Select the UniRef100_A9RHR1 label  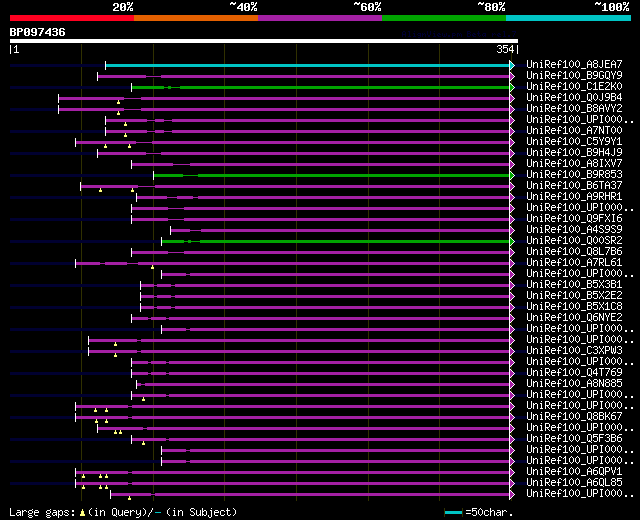(x=574, y=197)
